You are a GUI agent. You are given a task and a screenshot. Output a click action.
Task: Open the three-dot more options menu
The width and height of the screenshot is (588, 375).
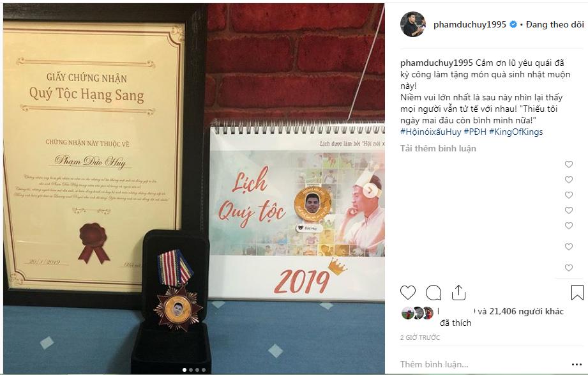pos(577,365)
